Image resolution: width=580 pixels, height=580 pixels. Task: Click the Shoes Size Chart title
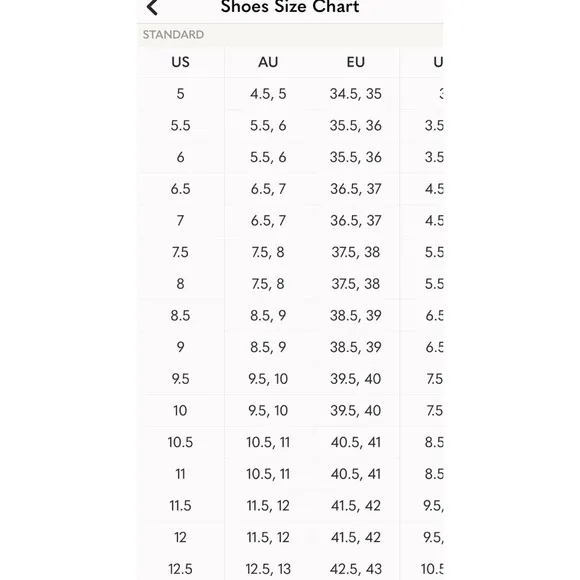coord(290,7)
